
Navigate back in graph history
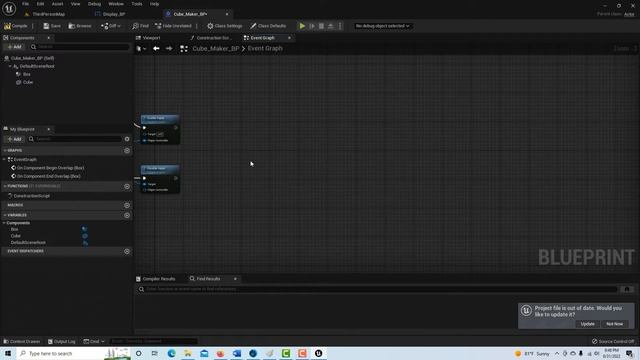(156, 49)
